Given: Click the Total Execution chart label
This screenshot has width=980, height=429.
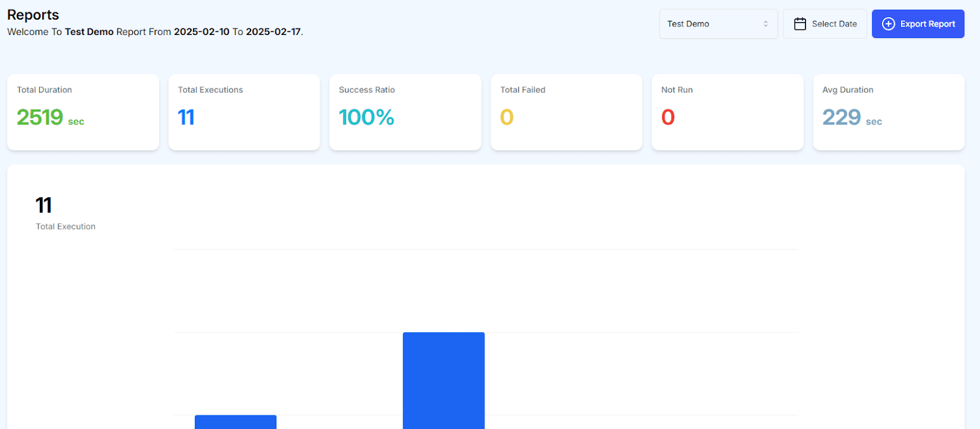Looking at the screenshot, I should point(66,226).
